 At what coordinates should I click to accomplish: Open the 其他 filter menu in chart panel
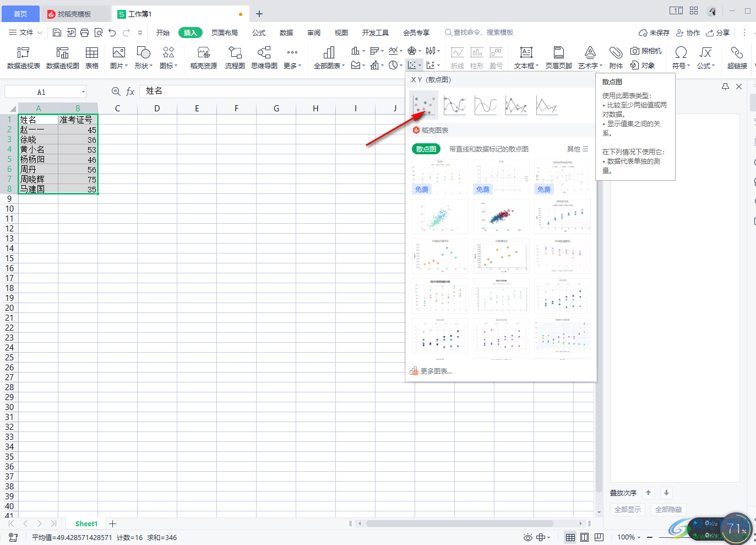click(x=578, y=149)
